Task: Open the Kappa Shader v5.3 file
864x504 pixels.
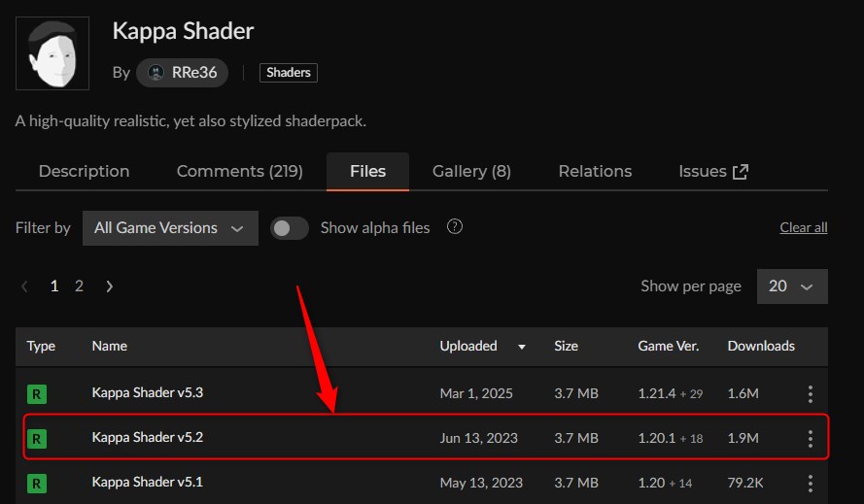Action: point(148,392)
